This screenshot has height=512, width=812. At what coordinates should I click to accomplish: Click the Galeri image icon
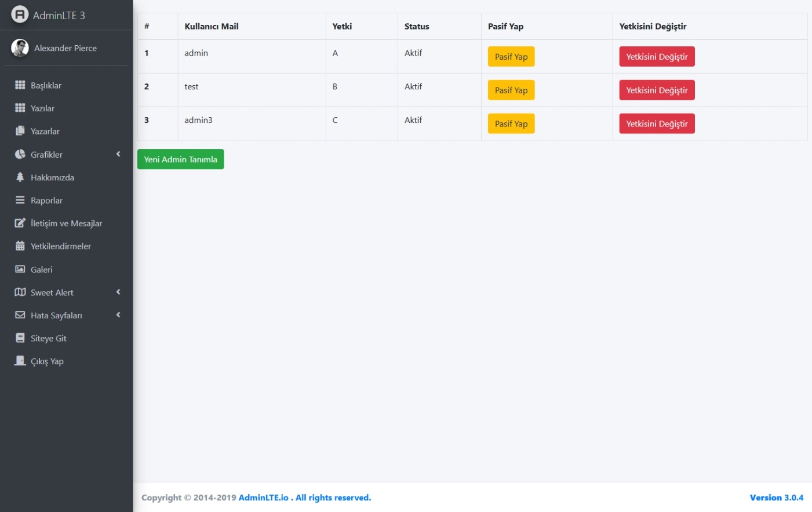click(20, 269)
